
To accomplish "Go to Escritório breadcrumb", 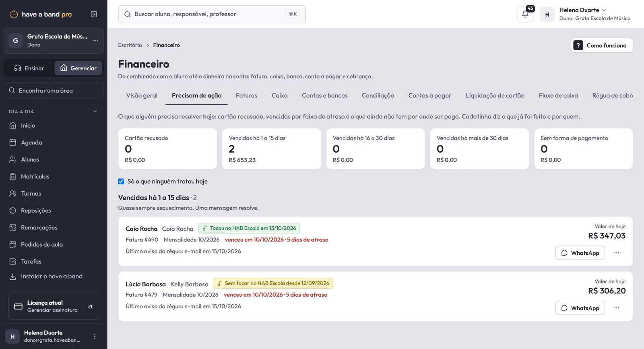I will [130, 45].
